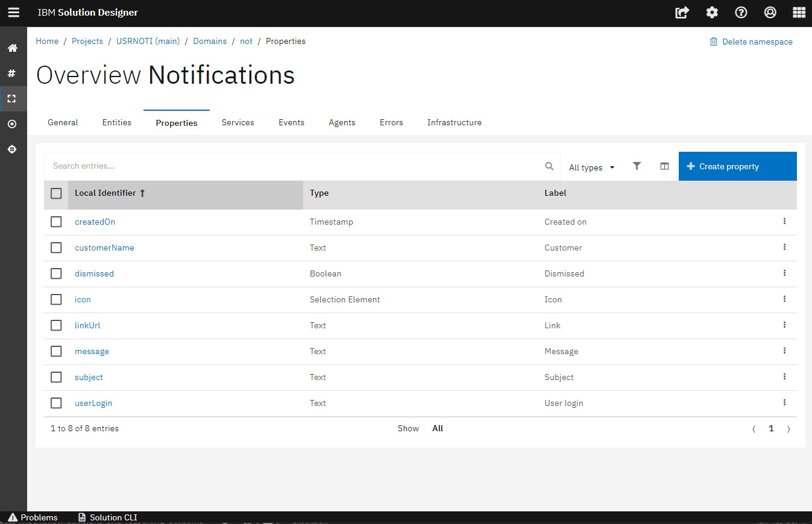Open settings gear in top bar
Screen dimensions: 812x524
[712, 13]
